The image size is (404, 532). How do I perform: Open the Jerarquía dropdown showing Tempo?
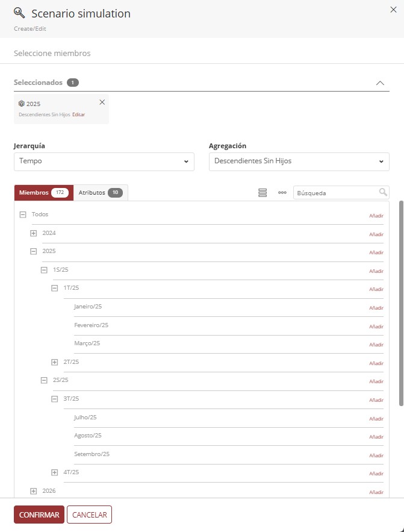click(x=104, y=161)
